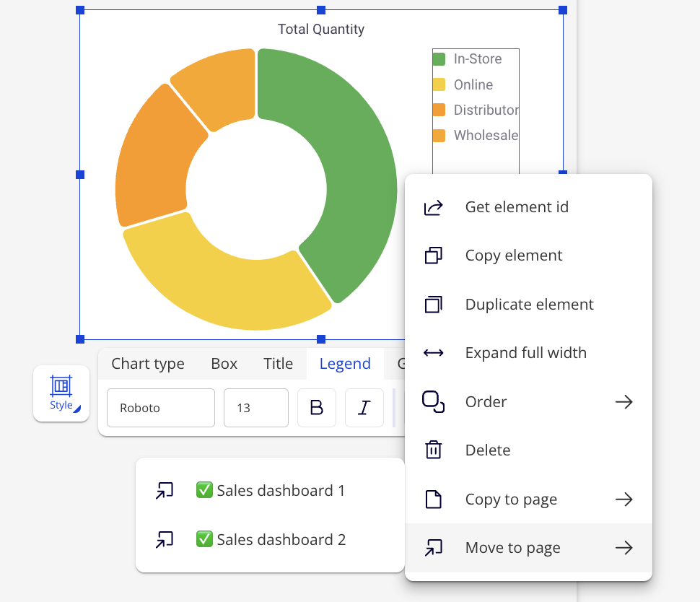Click the Delete trash can icon
Image resolution: width=700 pixels, height=602 pixels.
(433, 450)
